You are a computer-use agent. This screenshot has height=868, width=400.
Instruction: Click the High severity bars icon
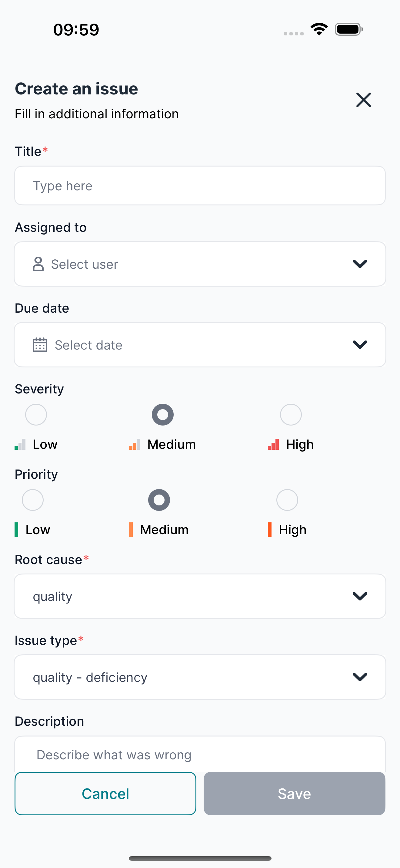pyautogui.click(x=273, y=444)
